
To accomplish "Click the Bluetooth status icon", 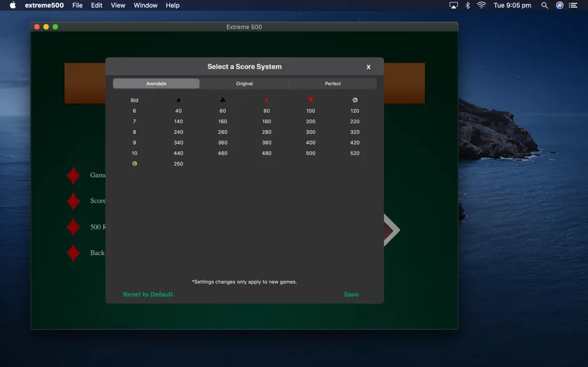I will (467, 5).
